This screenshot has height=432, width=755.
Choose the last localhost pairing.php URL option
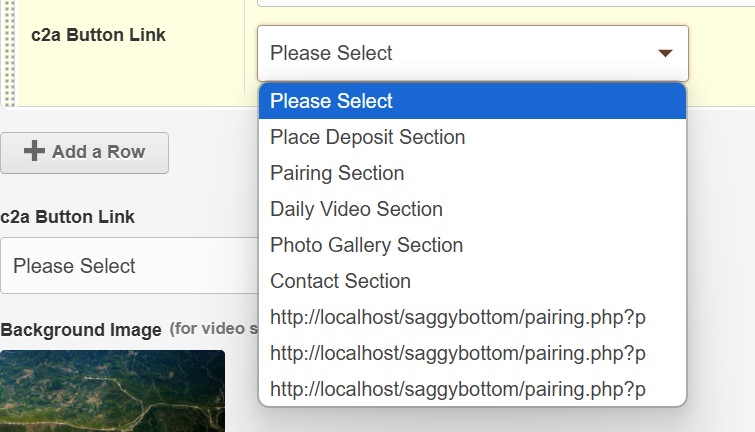tap(472, 389)
